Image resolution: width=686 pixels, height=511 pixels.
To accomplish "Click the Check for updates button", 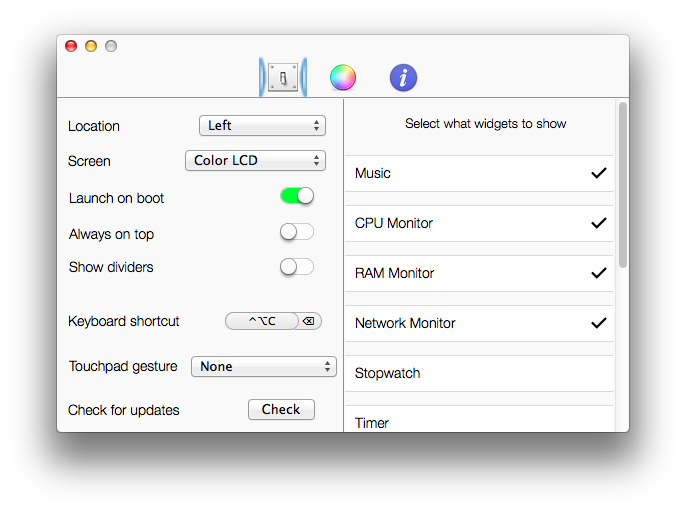I will (x=281, y=410).
